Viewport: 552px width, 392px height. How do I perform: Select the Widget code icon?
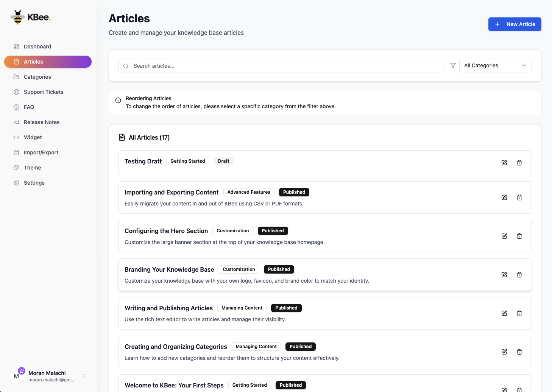click(x=16, y=137)
